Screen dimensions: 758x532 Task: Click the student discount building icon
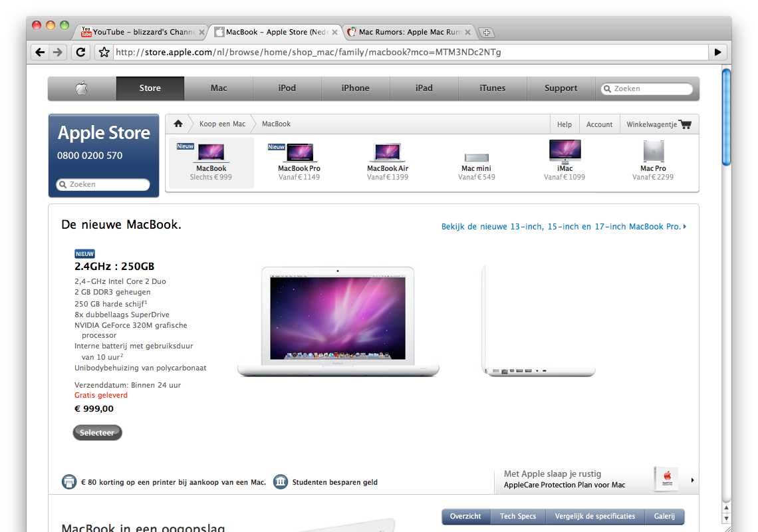tap(281, 481)
